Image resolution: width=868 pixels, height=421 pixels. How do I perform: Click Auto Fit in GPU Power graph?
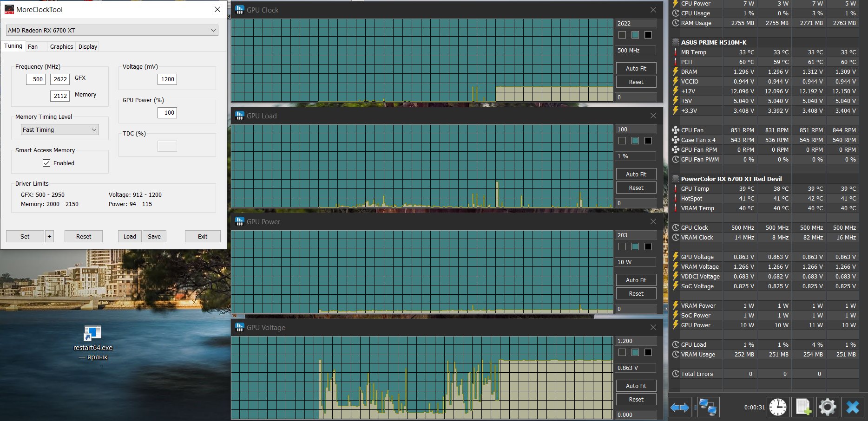pyautogui.click(x=636, y=280)
